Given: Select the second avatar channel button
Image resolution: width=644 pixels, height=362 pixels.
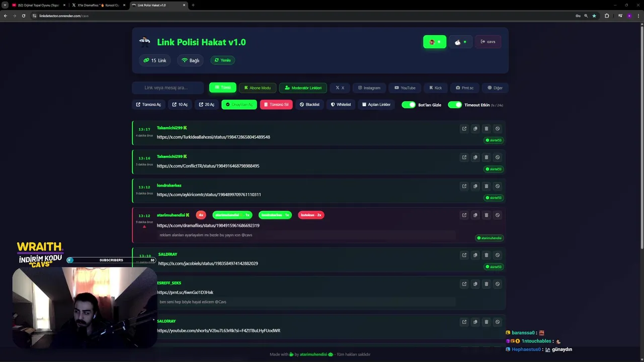Looking at the screenshot, I should [460, 42].
